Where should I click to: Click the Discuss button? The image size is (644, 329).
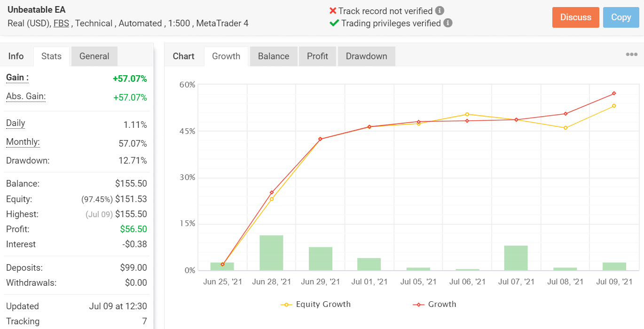[575, 17]
